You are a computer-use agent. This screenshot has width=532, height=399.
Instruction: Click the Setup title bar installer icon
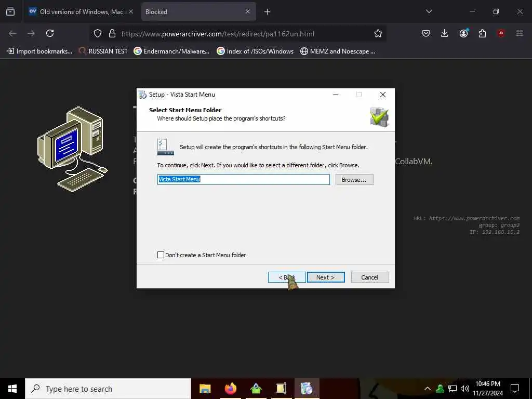[142, 95]
